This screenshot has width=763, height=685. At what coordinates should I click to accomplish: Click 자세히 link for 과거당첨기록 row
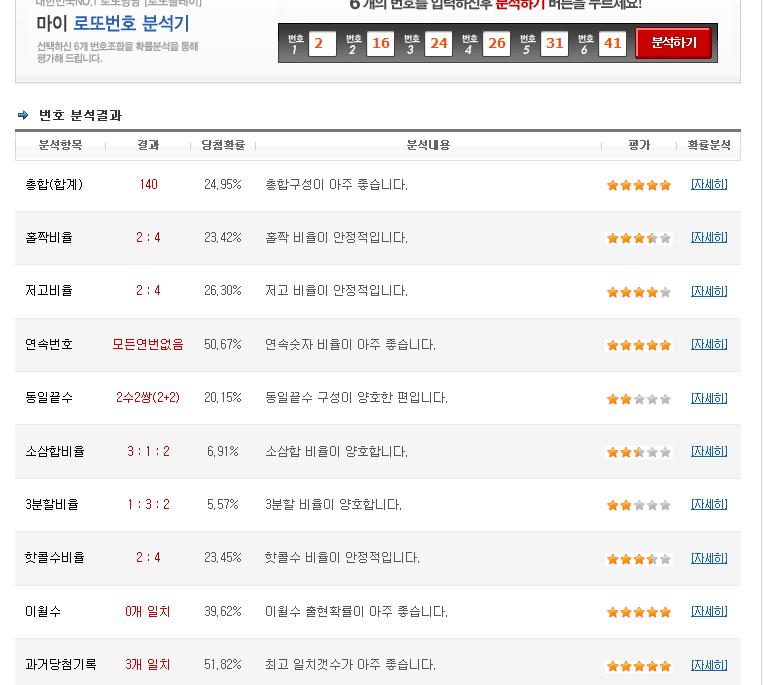[709, 665]
